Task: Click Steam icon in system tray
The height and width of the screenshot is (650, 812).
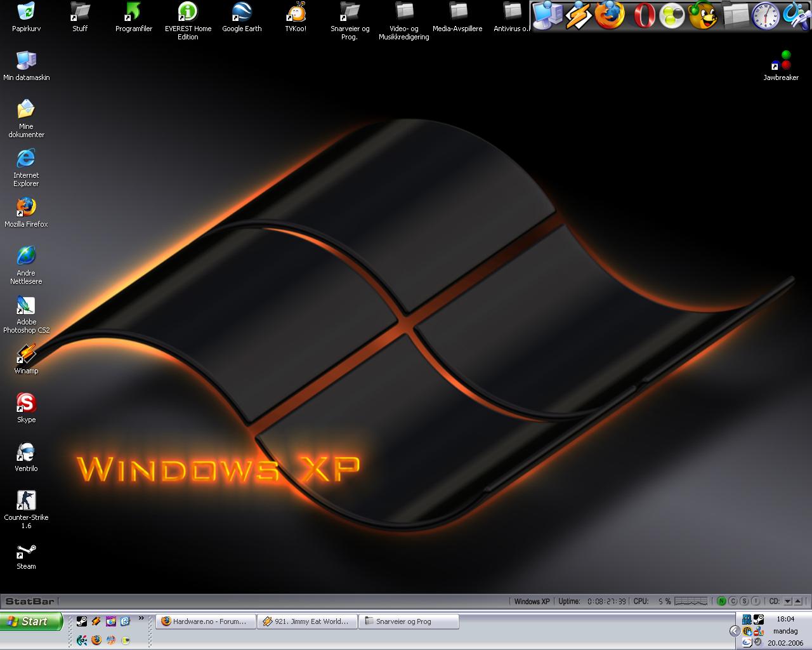Action: tap(759, 620)
